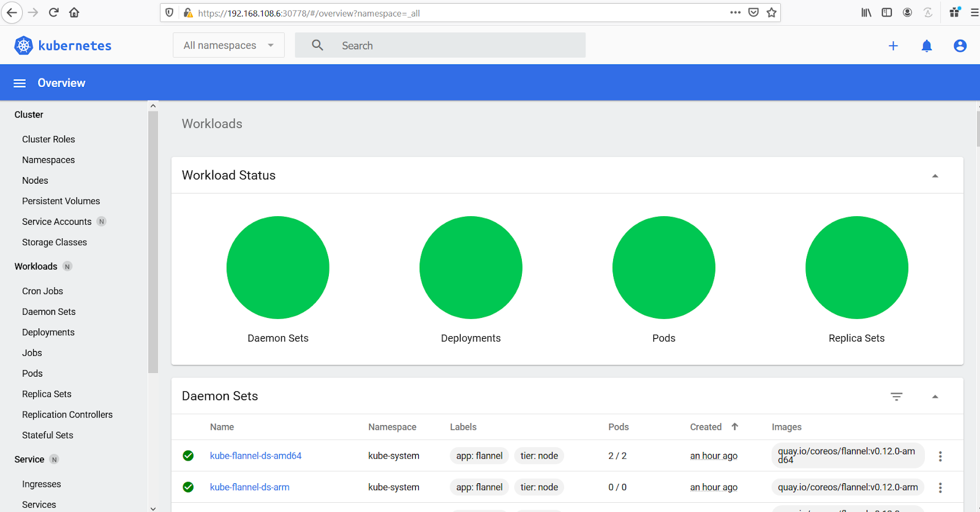The width and height of the screenshot is (980, 512).
Task: Open Stateful Sets in sidebar
Action: pos(48,435)
